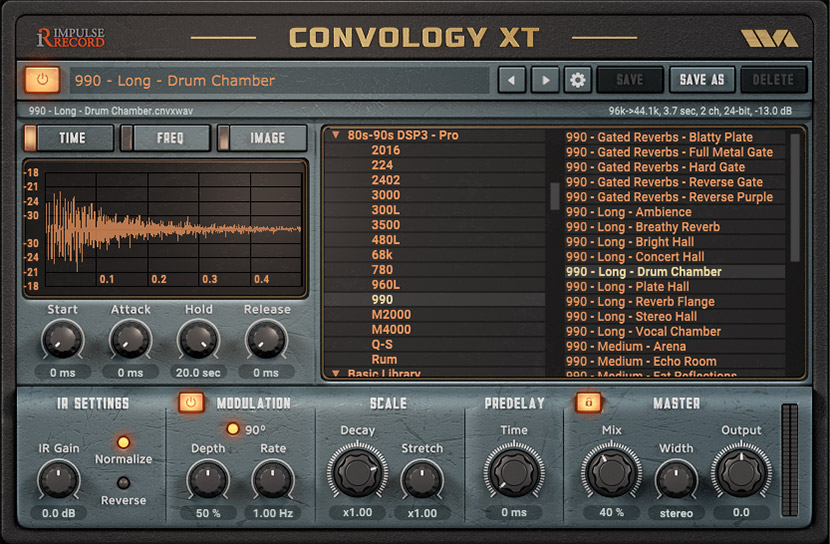Click the Predelay value 0 ms
Screen dimensions: 830x544
(513, 512)
